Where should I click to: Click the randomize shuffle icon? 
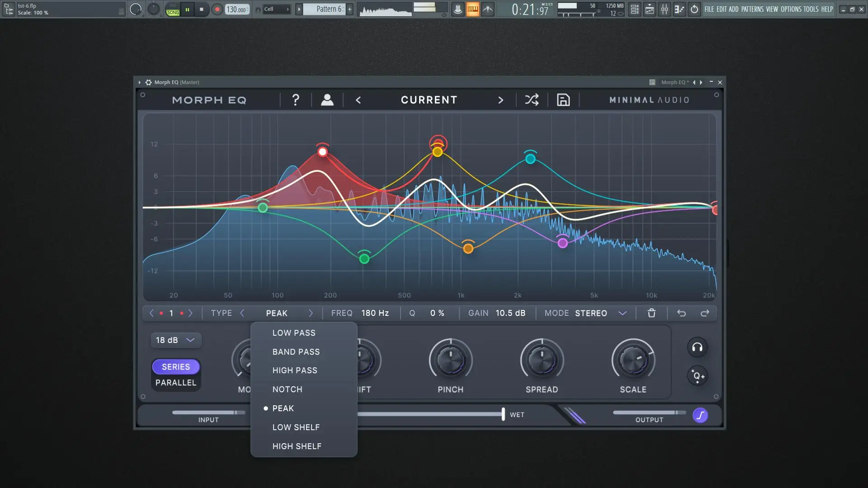(x=532, y=100)
